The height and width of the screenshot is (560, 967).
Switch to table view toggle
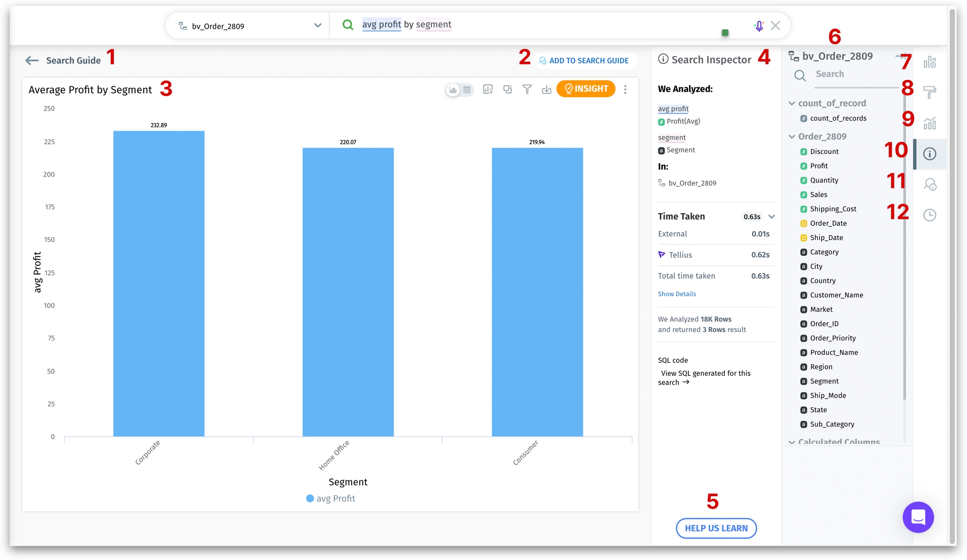click(x=467, y=90)
